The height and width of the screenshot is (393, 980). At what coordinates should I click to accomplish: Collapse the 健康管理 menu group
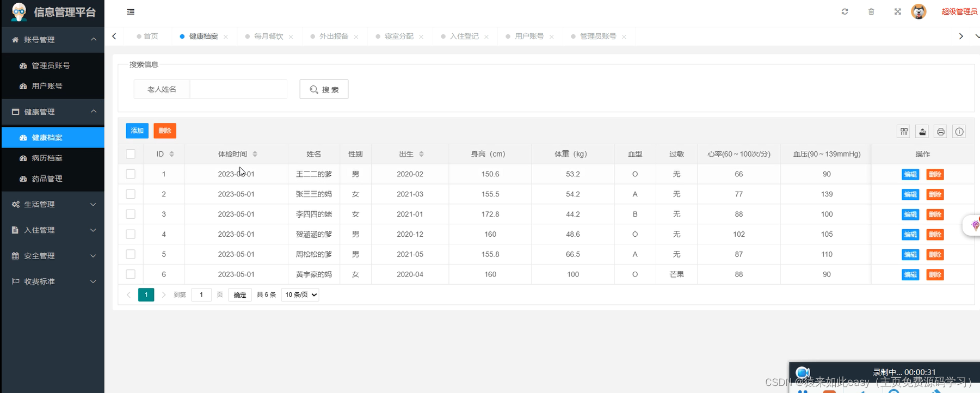53,112
